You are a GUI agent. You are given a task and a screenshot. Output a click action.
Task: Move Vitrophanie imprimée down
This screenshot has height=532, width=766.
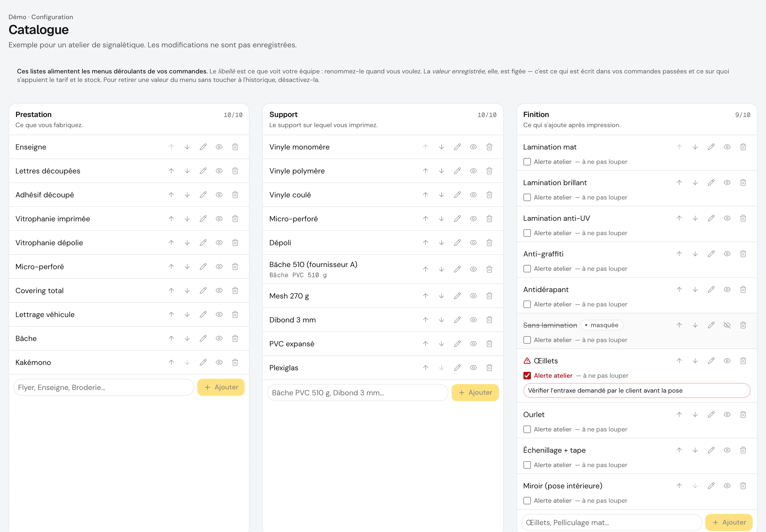tap(187, 219)
